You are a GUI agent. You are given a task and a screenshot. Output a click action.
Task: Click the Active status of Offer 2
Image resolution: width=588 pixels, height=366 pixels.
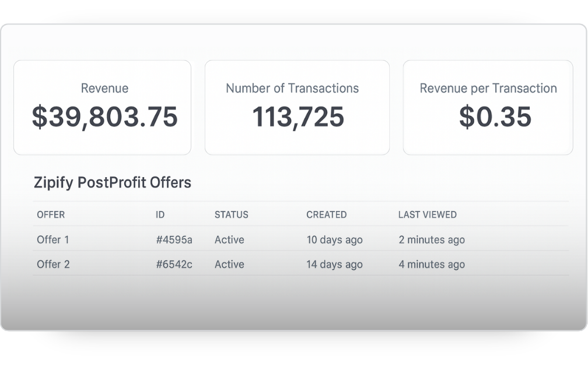229,264
